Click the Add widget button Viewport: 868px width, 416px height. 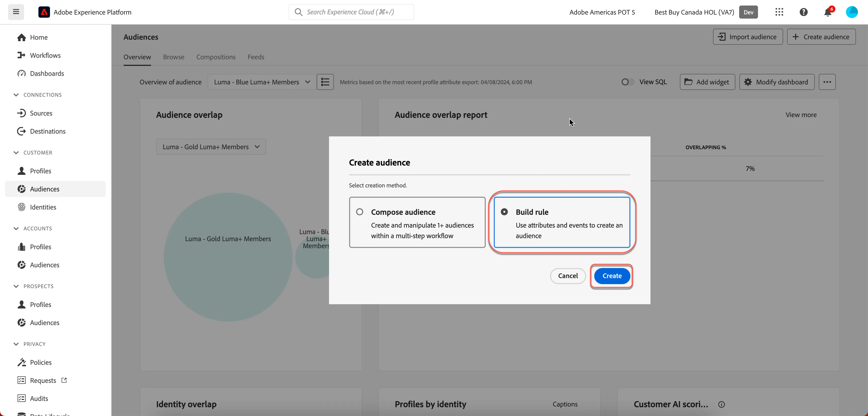tap(707, 82)
